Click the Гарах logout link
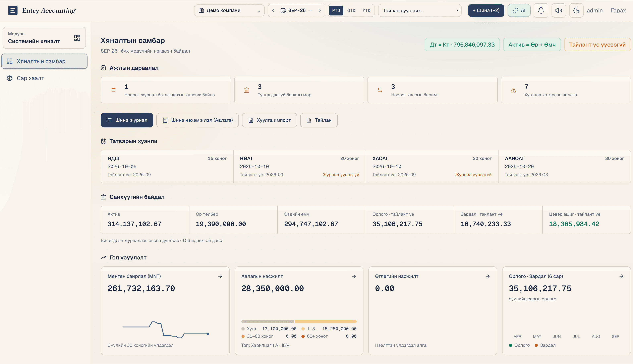The width and height of the screenshot is (633, 364). 618,10
